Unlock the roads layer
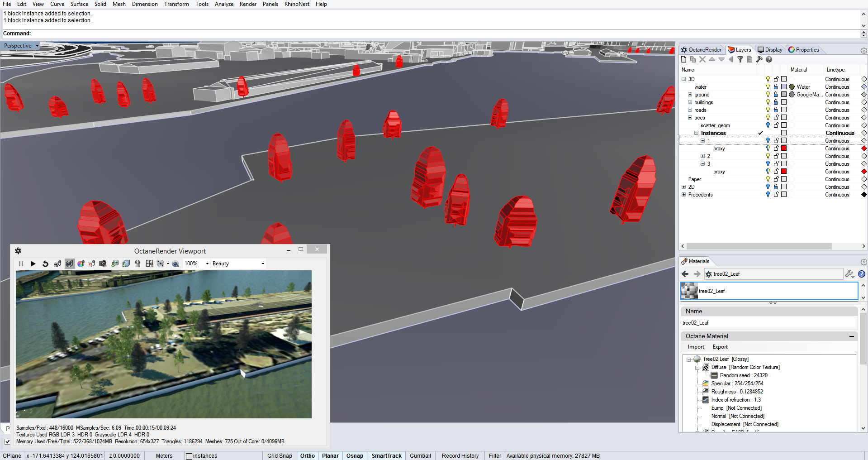Viewport: 868px width, 460px height. [776, 110]
